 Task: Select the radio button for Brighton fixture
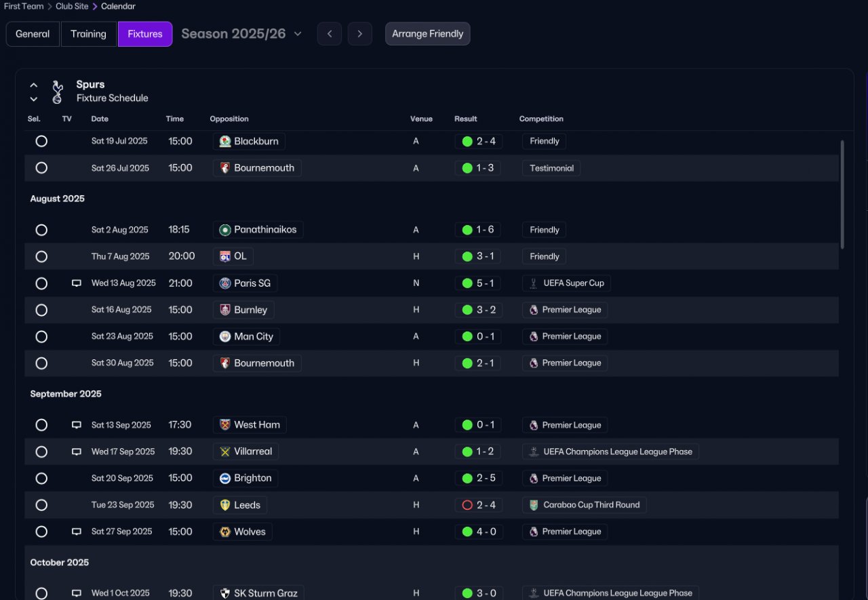pyautogui.click(x=41, y=479)
